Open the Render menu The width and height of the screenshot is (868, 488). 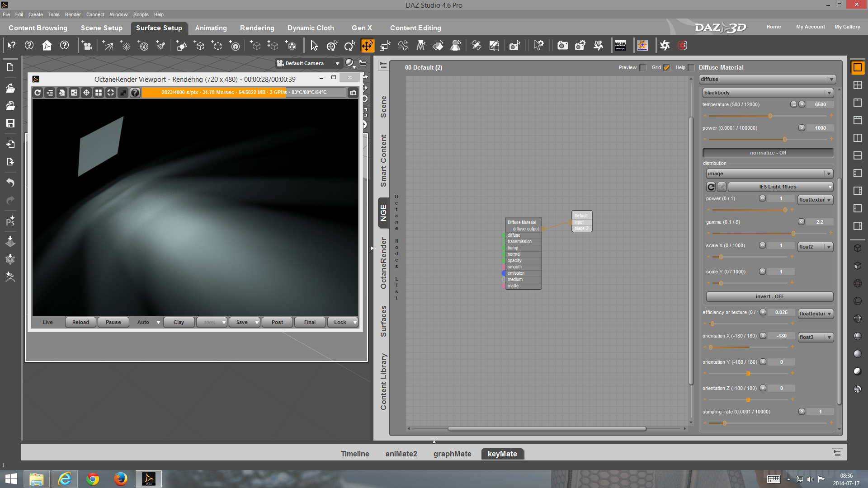tap(73, 14)
